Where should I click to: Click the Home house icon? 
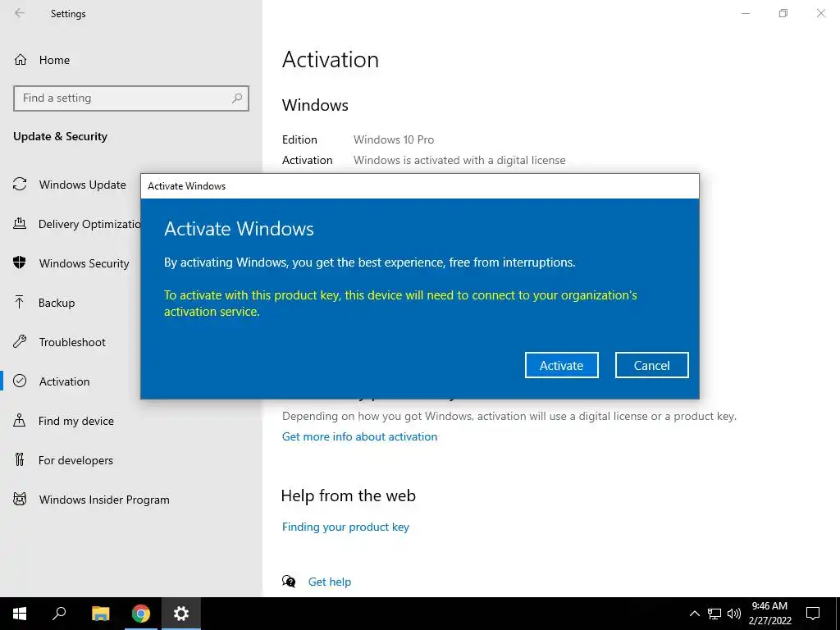(x=21, y=59)
